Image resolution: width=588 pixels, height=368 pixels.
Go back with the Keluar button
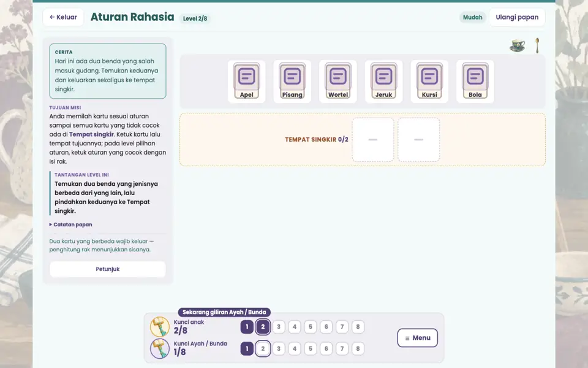click(63, 17)
